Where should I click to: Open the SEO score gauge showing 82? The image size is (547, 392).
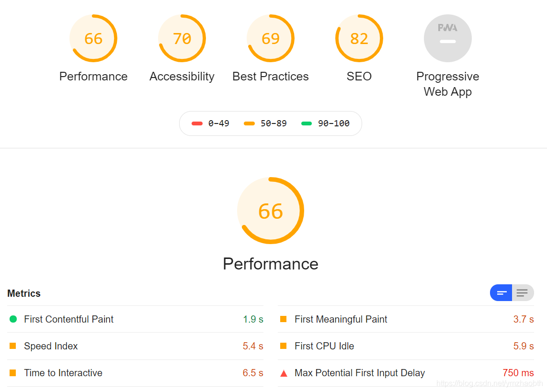(x=359, y=38)
